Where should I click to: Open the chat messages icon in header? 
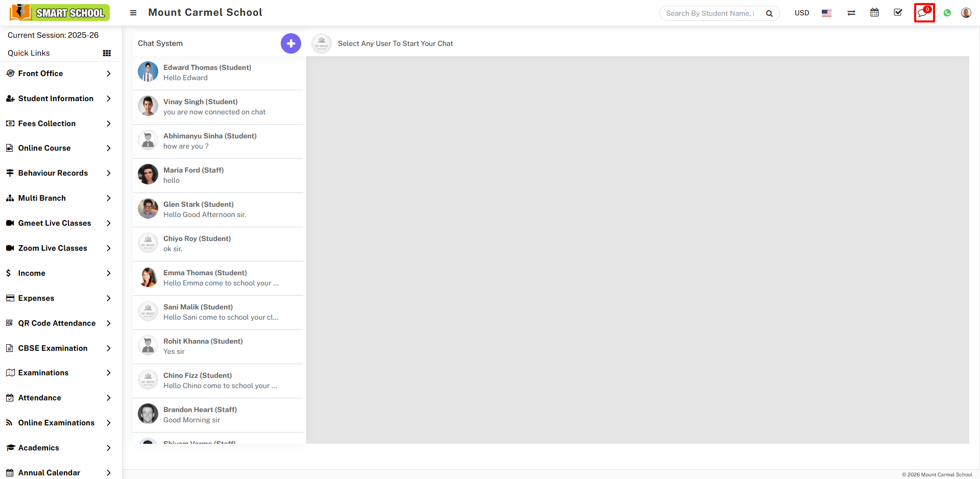tap(924, 13)
